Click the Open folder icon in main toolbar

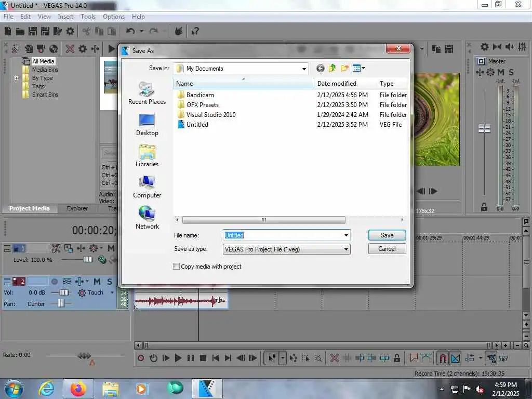point(20,32)
